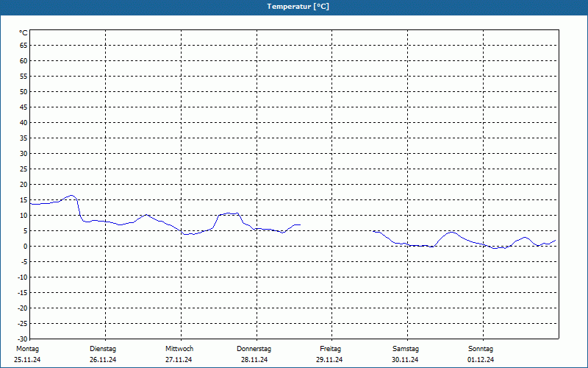Viewport: 588px width, 368px height.
Task: Click the 45 y-axis label
Action: point(24,107)
